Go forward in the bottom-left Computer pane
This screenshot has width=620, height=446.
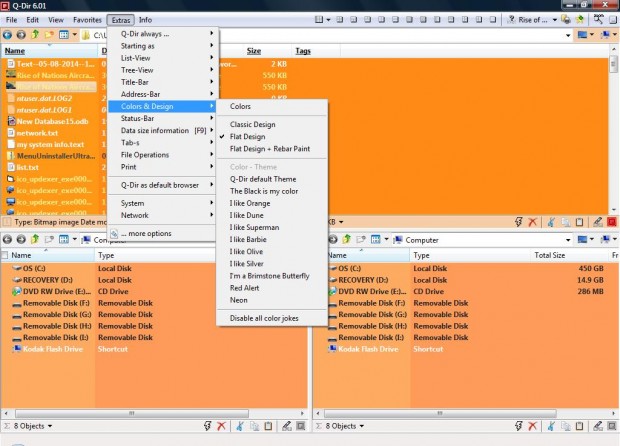[x=21, y=239]
